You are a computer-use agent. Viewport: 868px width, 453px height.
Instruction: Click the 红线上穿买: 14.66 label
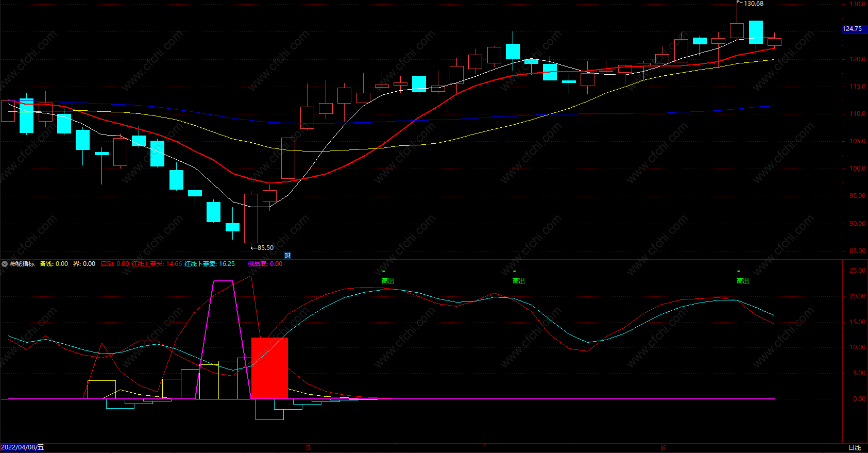(157, 264)
